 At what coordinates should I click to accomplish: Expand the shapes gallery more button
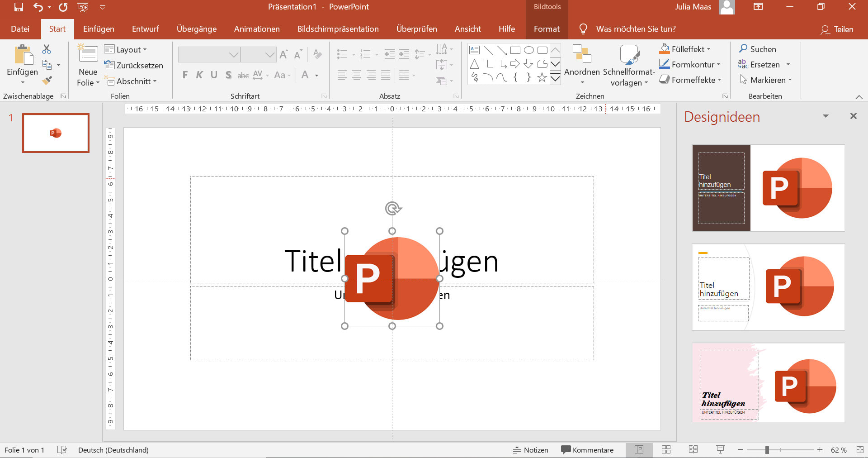[555, 78]
